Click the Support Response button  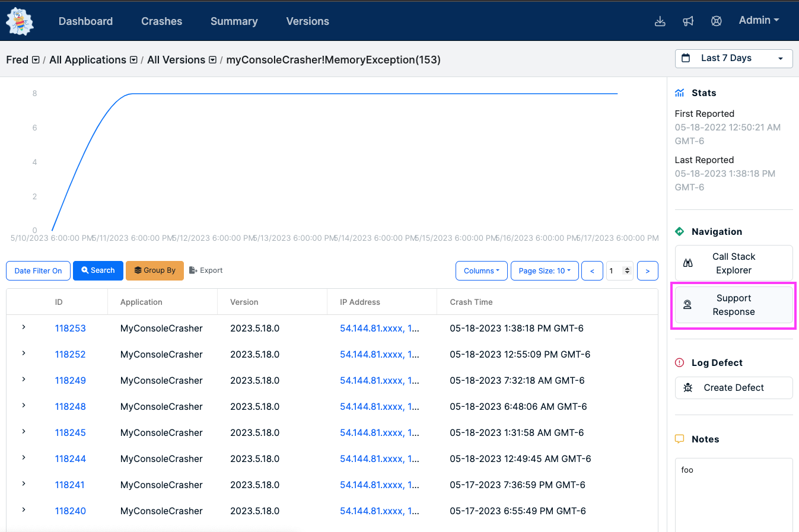[x=733, y=305]
